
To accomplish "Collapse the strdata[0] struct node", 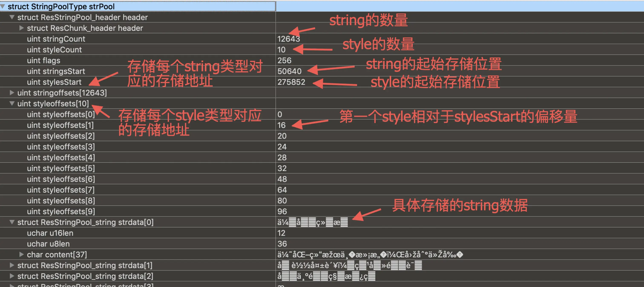I will point(12,222).
